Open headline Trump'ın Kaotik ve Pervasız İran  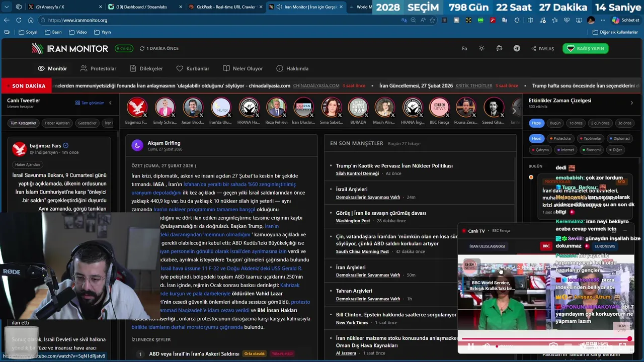click(x=394, y=165)
